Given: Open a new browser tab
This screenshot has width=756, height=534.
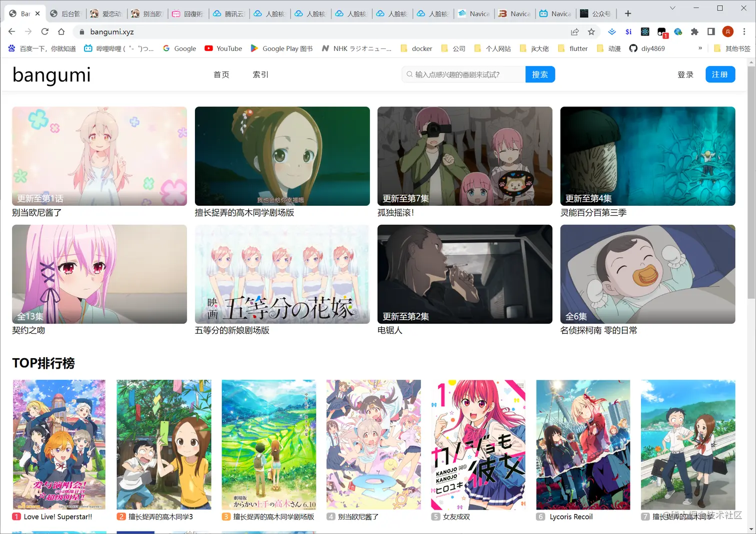Looking at the screenshot, I should tap(628, 13).
